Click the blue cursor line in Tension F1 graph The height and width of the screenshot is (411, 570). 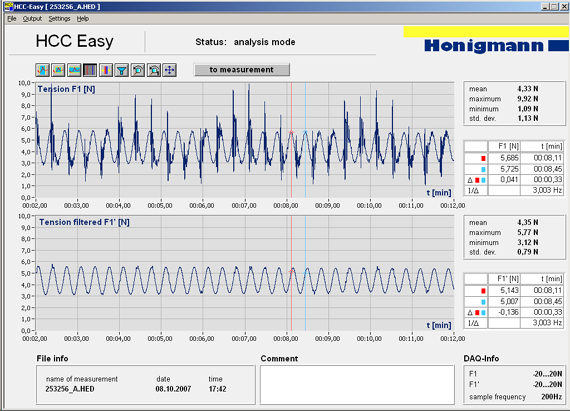point(305,140)
